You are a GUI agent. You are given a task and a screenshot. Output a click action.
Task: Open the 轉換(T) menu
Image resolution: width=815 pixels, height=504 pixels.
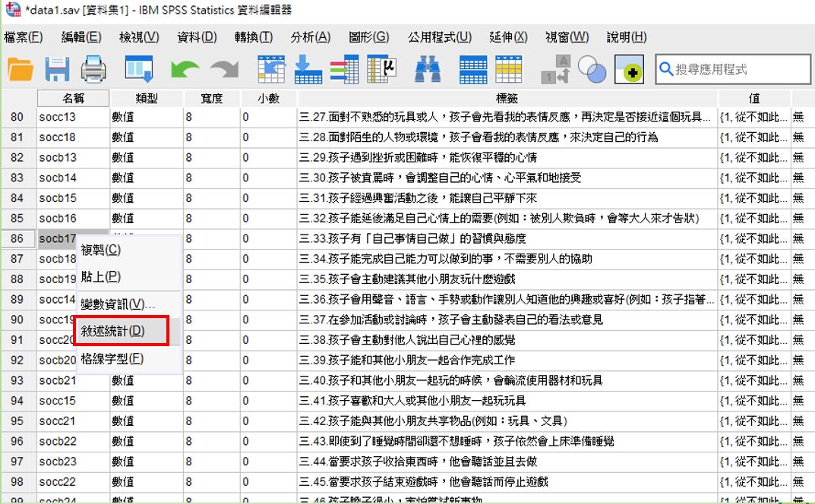tap(254, 37)
